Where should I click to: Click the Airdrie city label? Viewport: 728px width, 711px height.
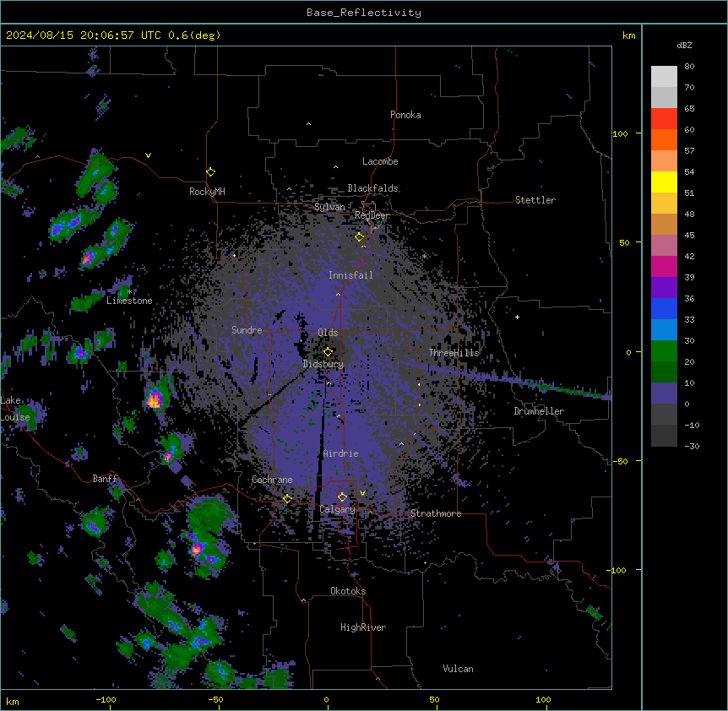[x=341, y=453]
